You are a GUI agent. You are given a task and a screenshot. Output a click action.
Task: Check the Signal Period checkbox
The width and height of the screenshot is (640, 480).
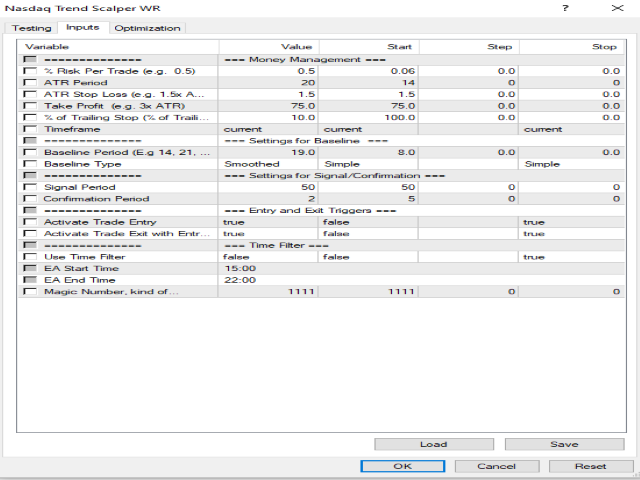pos(30,187)
